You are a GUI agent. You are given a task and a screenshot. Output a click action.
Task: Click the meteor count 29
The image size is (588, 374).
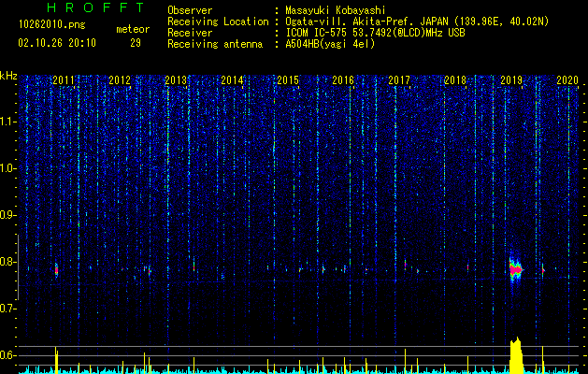[x=136, y=43]
